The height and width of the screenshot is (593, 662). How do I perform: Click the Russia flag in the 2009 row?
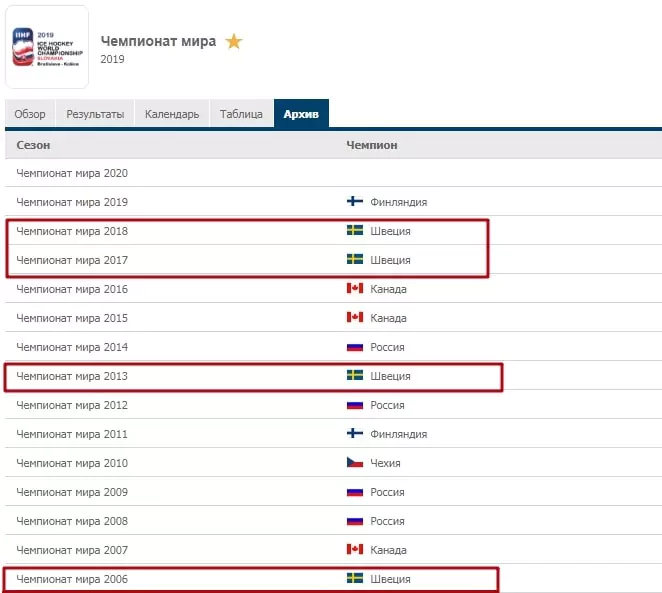pyautogui.click(x=355, y=492)
